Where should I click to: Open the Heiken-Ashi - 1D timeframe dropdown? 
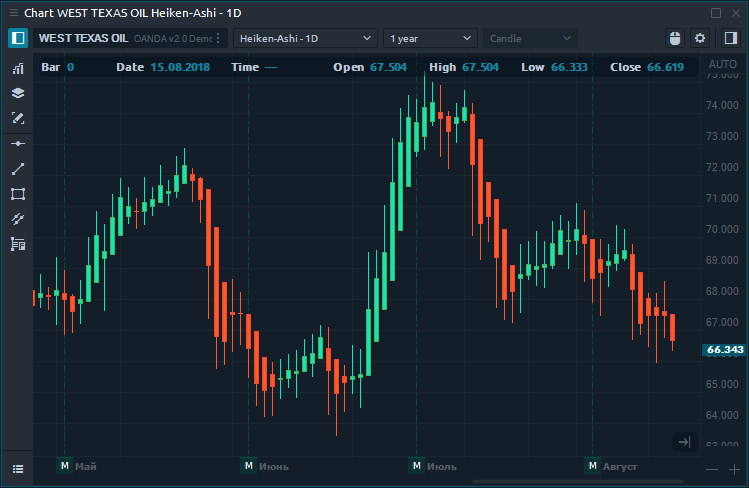point(304,38)
